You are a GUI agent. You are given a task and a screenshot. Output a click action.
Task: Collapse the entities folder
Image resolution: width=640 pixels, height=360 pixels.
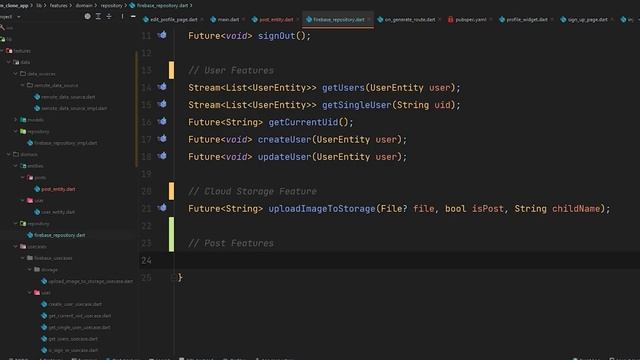(x=16, y=166)
